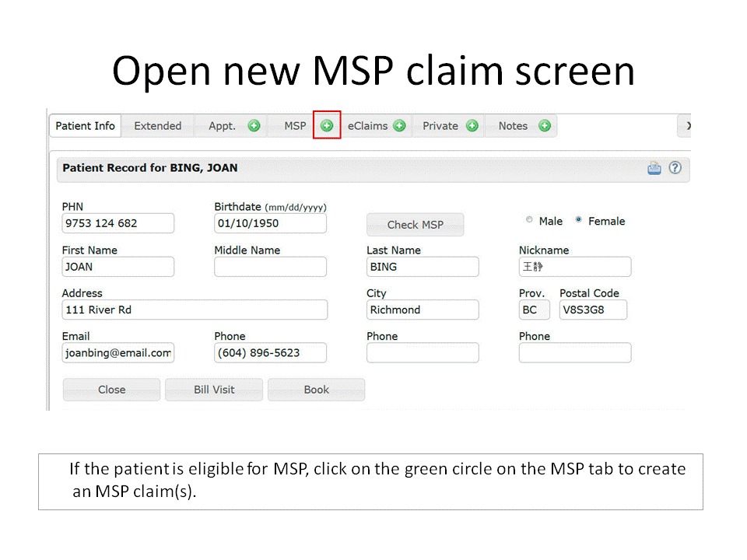The height and width of the screenshot is (560, 747).
Task: Select the Female radio button
Action: 578,220
